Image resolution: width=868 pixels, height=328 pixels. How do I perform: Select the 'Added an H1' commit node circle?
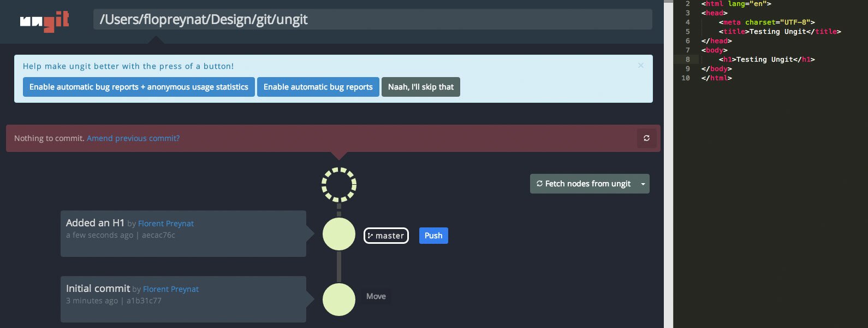(339, 234)
